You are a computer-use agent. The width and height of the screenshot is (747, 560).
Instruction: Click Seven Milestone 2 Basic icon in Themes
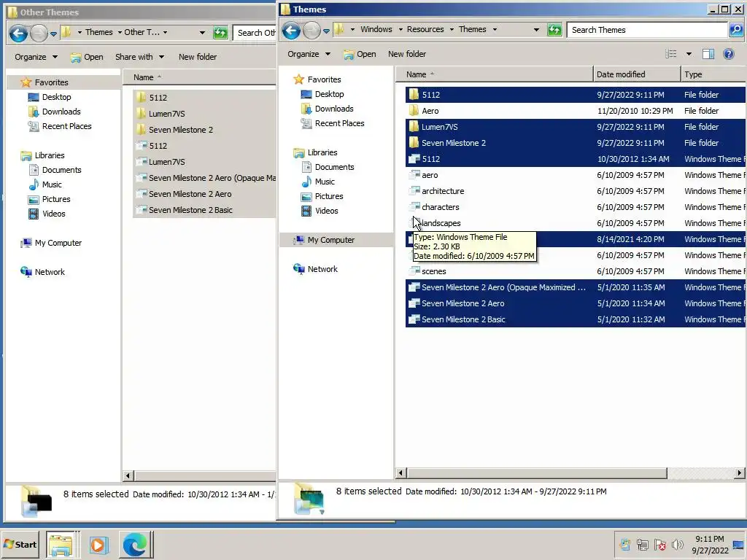coord(414,319)
